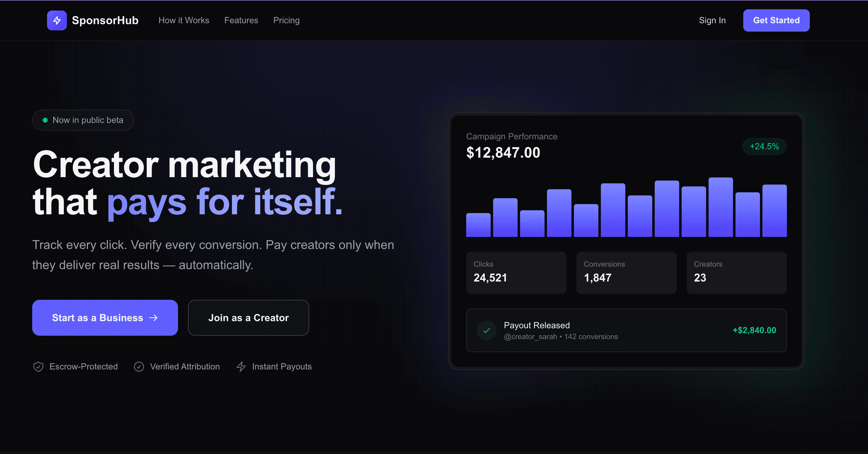The image size is (868, 454).
Task: Click the green Payout Released checkmark icon
Action: pos(486,330)
